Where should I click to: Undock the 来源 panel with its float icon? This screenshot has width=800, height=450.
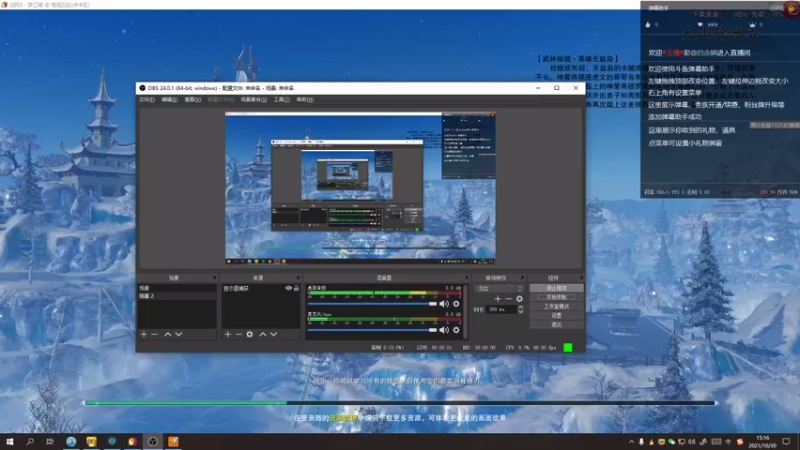point(298,278)
